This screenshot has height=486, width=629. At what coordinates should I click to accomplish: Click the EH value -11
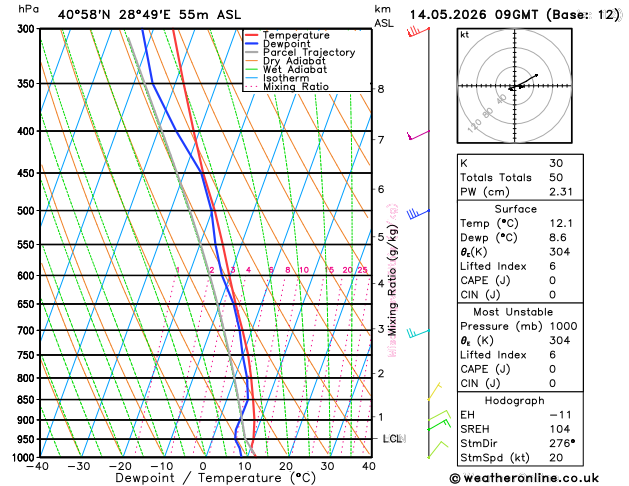pos(561,415)
